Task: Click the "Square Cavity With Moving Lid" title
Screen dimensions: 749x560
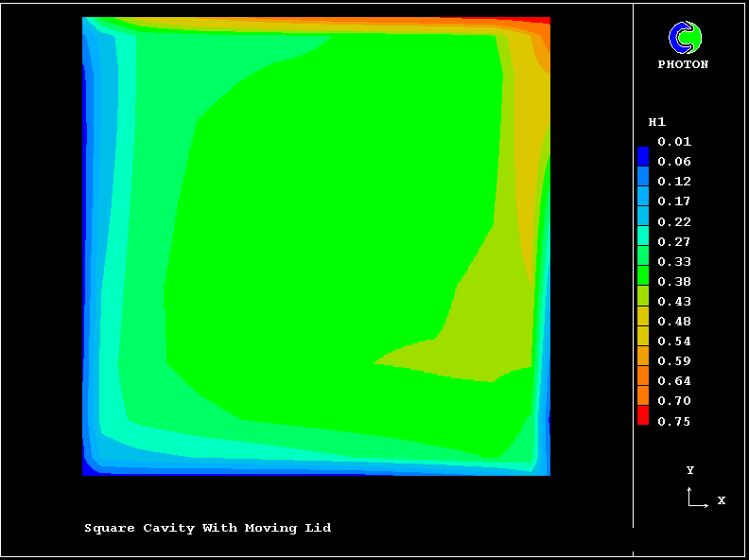Action: pos(208,528)
